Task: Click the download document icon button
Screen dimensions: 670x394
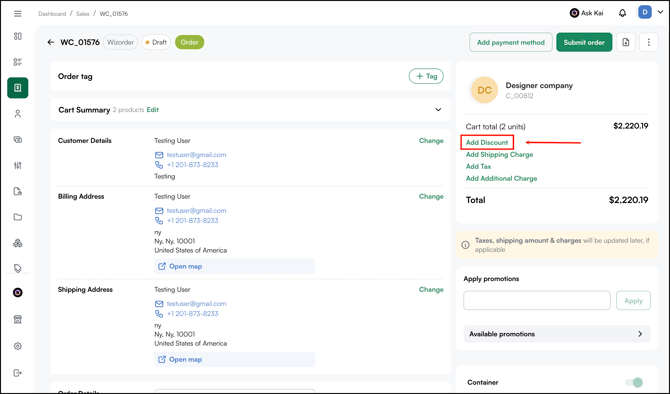Action: tap(626, 42)
